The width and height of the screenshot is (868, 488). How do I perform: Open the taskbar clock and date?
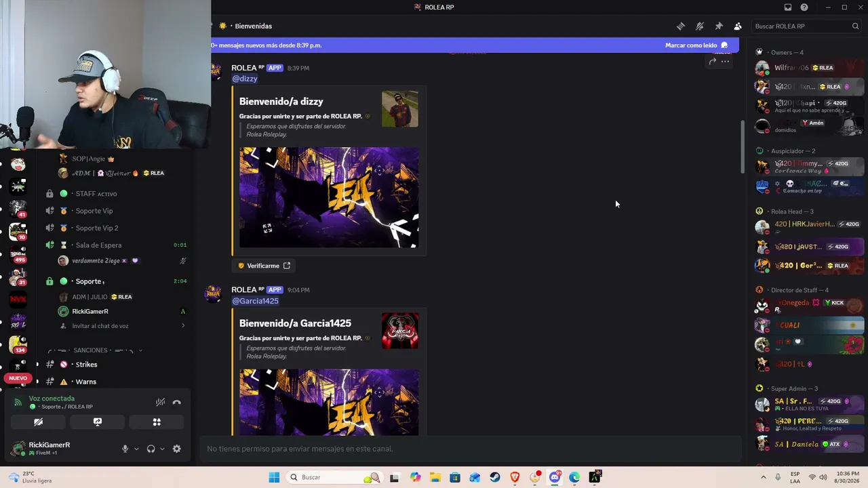(x=848, y=477)
